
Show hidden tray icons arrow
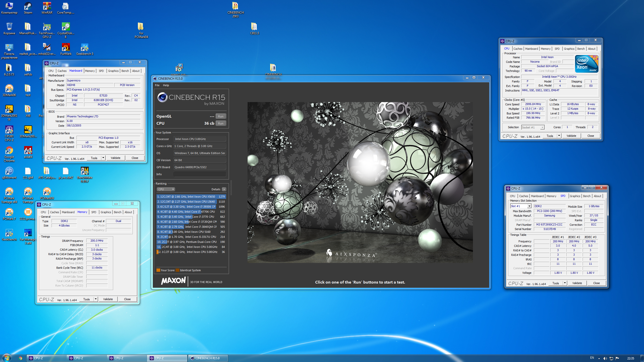click(x=599, y=358)
